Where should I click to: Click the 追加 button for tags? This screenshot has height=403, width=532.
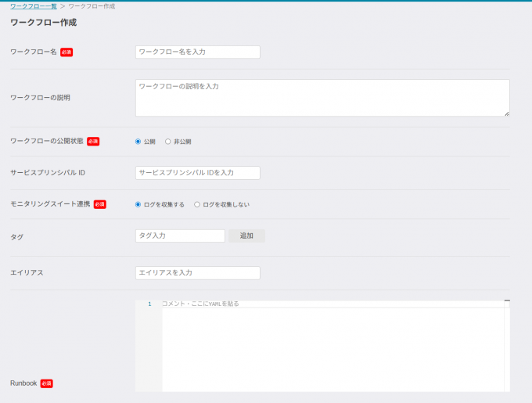(x=246, y=236)
